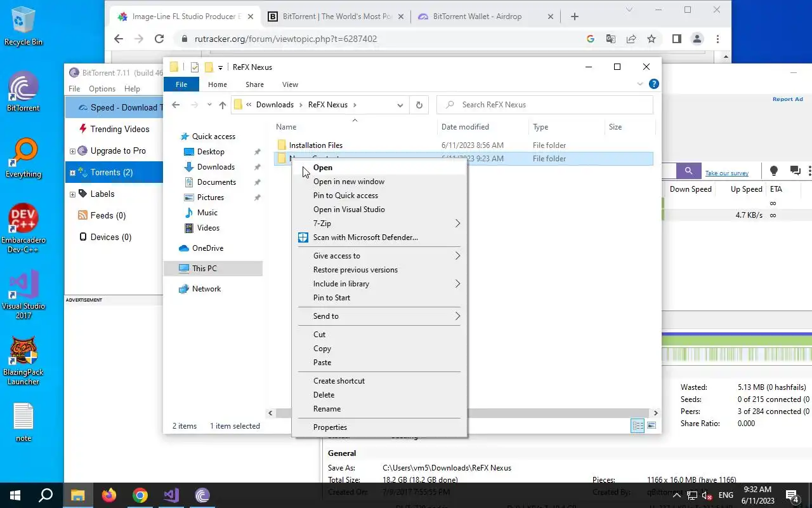Screen dimensions: 812x508
Task: Expand the Give access to submenu
Action: coord(379,256)
